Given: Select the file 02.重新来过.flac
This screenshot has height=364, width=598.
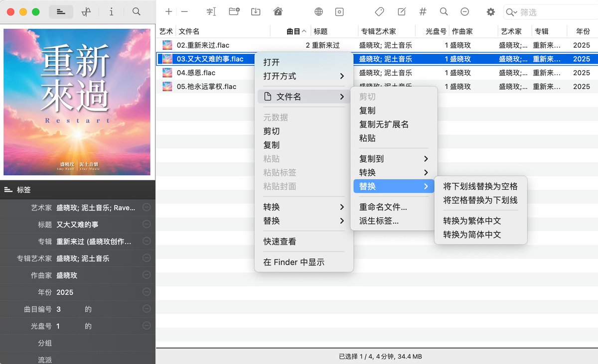Looking at the screenshot, I should pos(203,45).
